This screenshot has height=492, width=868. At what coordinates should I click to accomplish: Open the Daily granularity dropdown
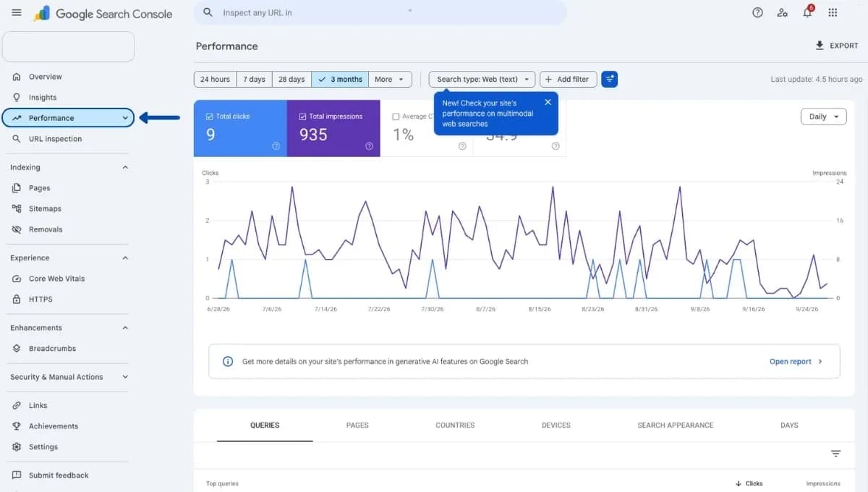coord(823,116)
